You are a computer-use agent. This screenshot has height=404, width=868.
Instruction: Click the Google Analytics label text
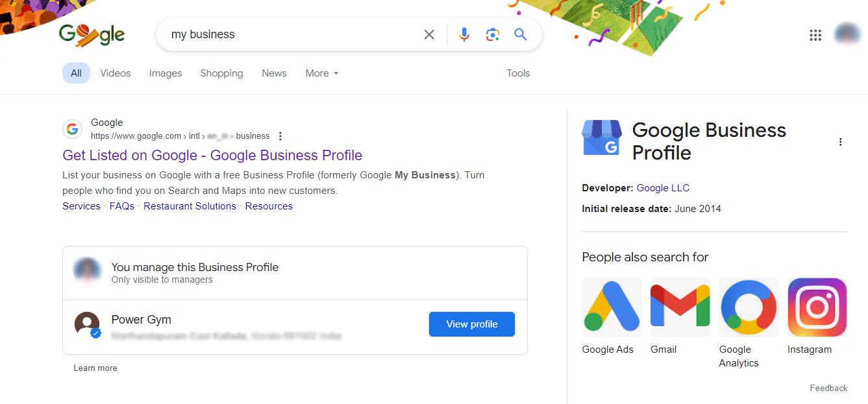pyautogui.click(x=739, y=356)
